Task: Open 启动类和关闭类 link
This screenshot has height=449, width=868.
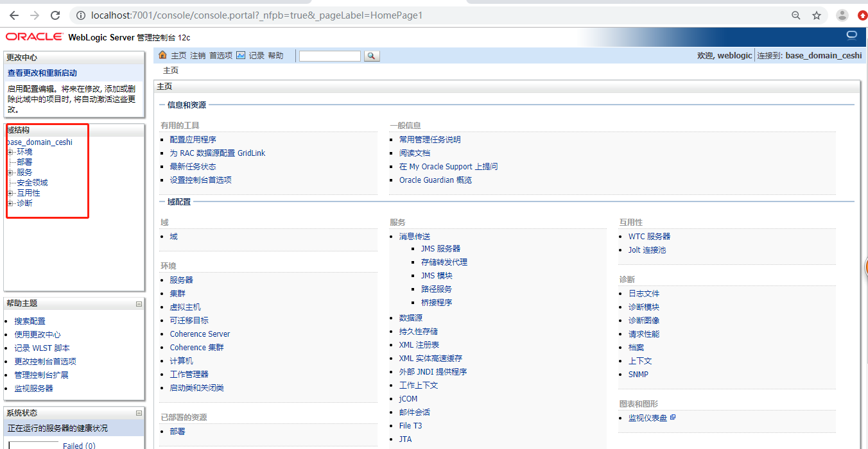Action: click(x=197, y=388)
